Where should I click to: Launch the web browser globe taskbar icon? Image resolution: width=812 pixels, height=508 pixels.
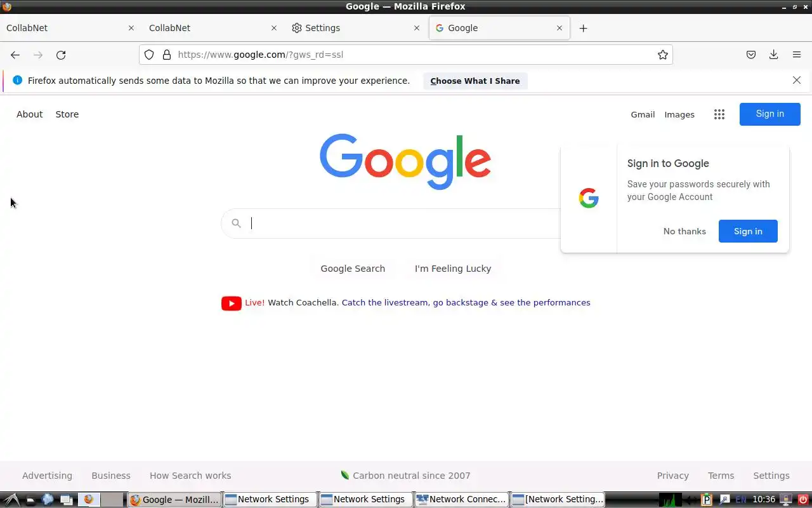click(48, 500)
